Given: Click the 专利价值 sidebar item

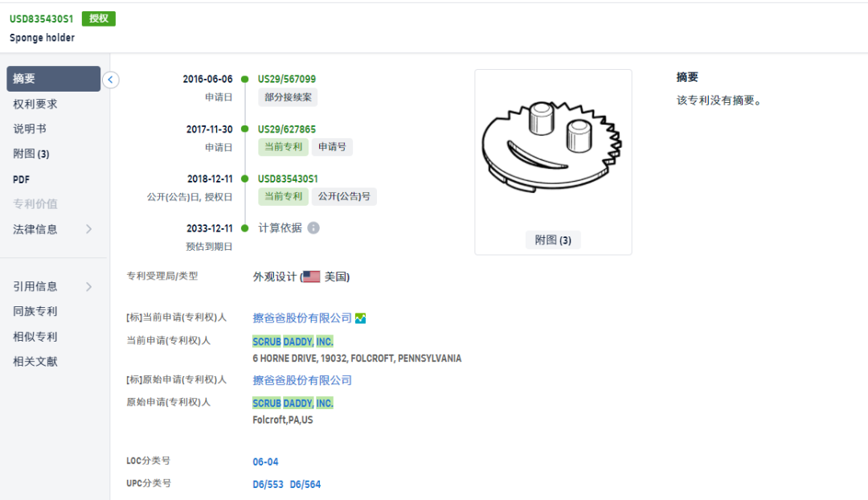Looking at the screenshot, I should [x=35, y=203].
